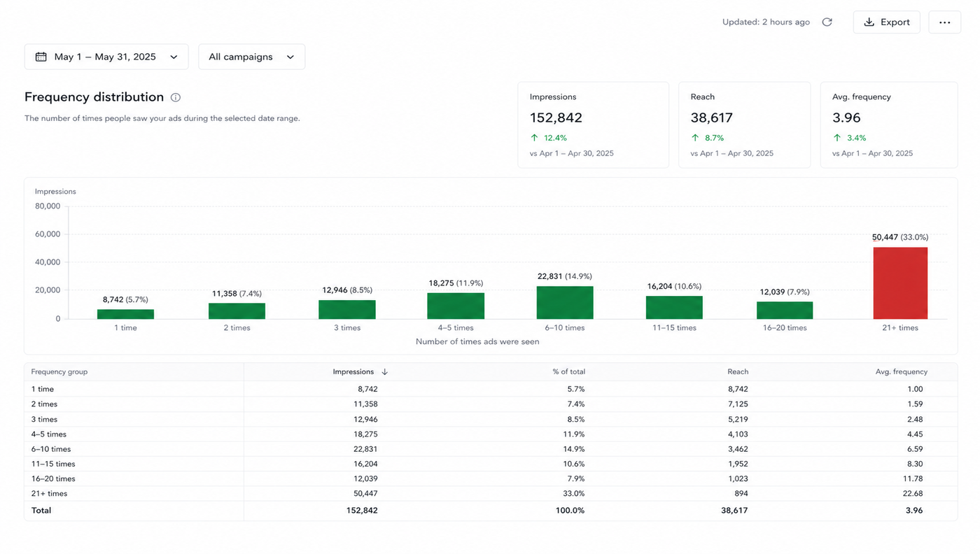
Task: Click the info icon beside Frequency distribution
Action: (176, 97)
